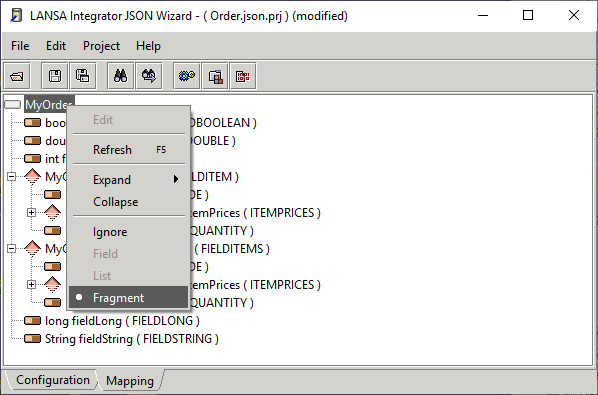
Task: Collapse the FIELDITEM fragment node
Action: (12, 177)
